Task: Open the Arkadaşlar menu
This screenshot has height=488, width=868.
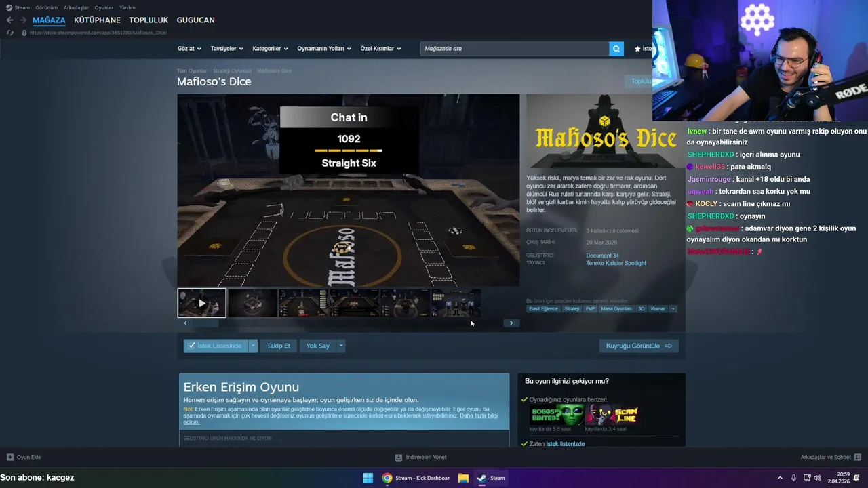Action: pyautogui.click(x=76, y=7)
